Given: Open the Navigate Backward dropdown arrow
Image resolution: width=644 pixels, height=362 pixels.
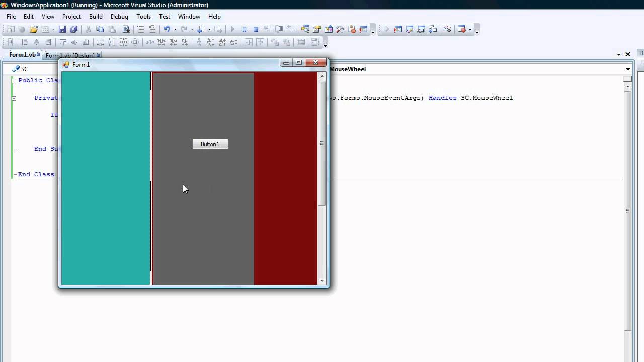Looking at the screenshot, I should pyautogui.click(x=209, y=30).
